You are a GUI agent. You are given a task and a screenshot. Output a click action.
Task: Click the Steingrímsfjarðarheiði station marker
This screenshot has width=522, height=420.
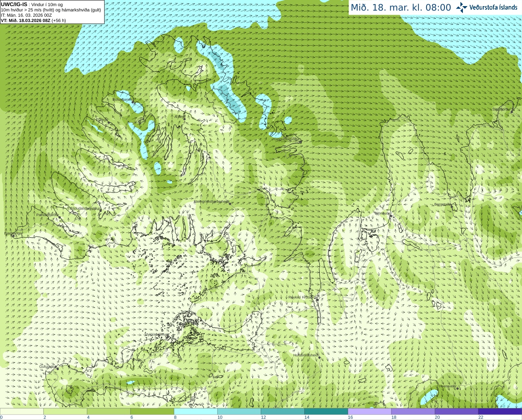(230, 203)
